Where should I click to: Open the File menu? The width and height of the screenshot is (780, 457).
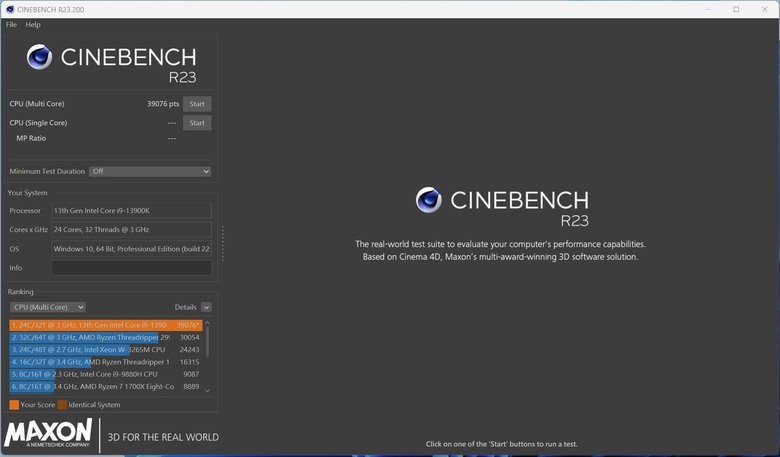click(11, 24)
